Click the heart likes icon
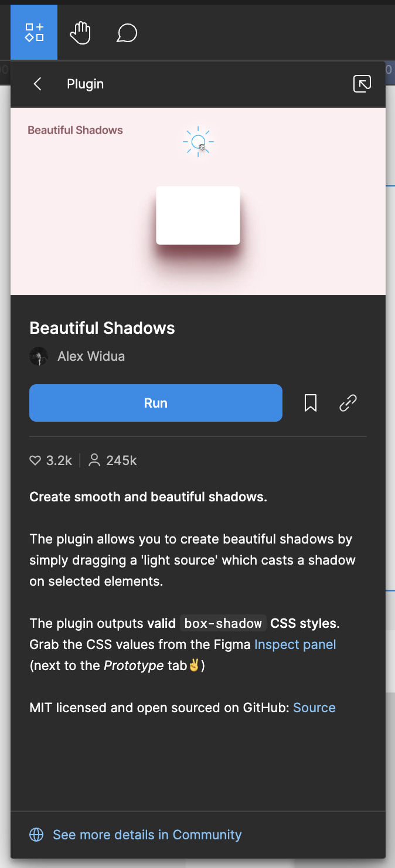Viewport: 395px width, 868px height. (x=35, y=461)
